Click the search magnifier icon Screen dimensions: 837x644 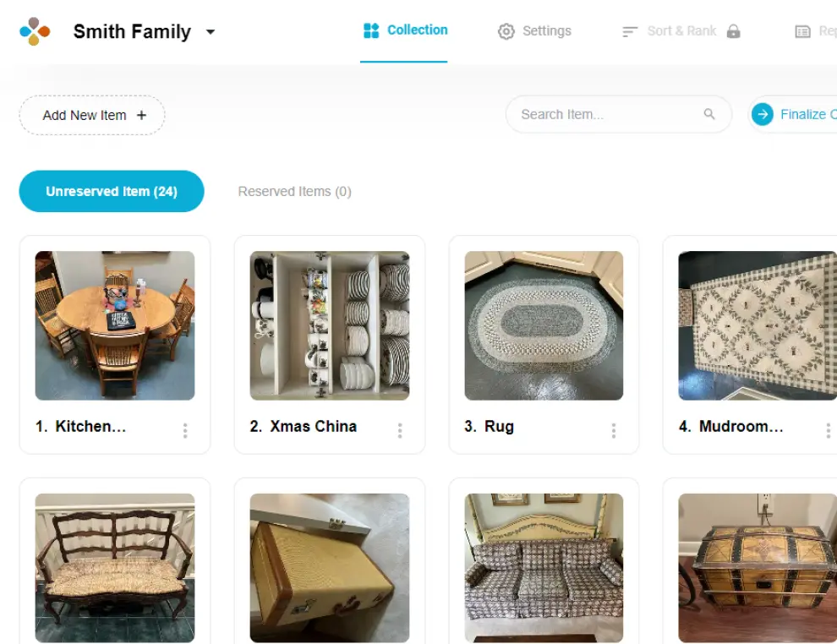(x=709, y=114)
